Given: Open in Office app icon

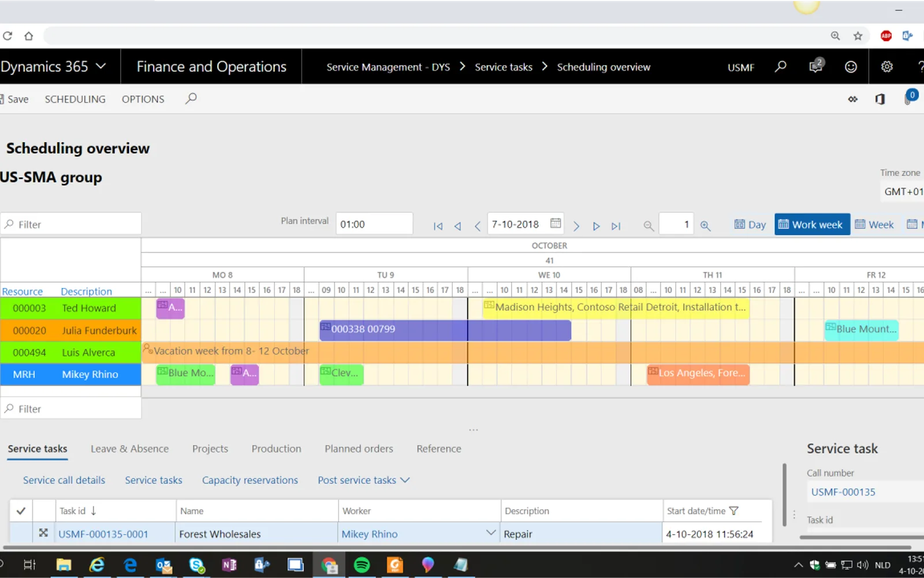Looking at the screenshot, I should (x=880, y=99).
